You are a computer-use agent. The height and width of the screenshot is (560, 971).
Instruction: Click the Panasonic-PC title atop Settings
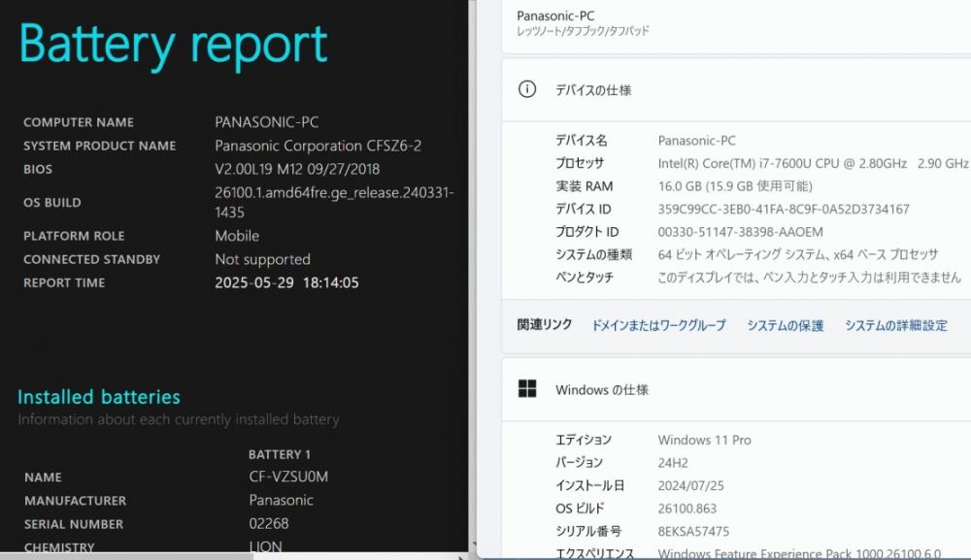[555, 16]
